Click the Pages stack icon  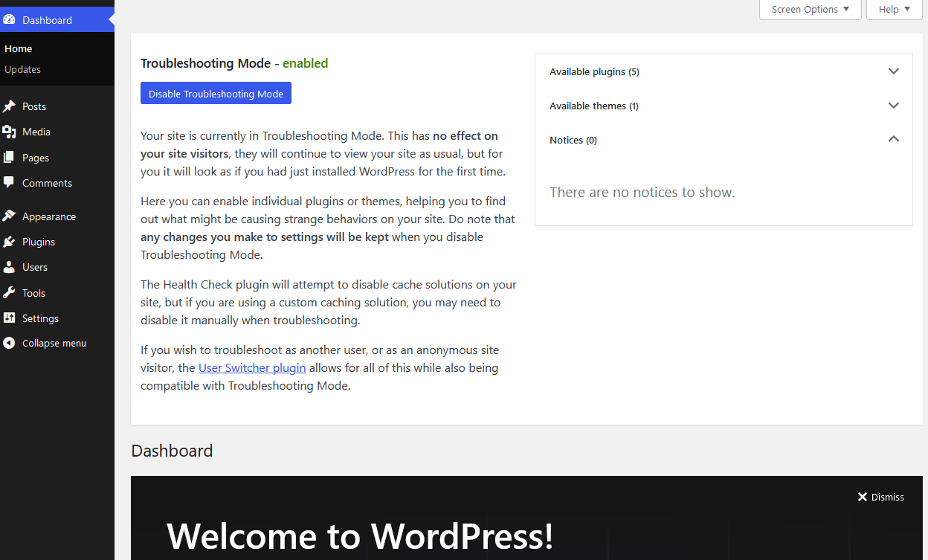pyautogui.click(x=9, y=158)
